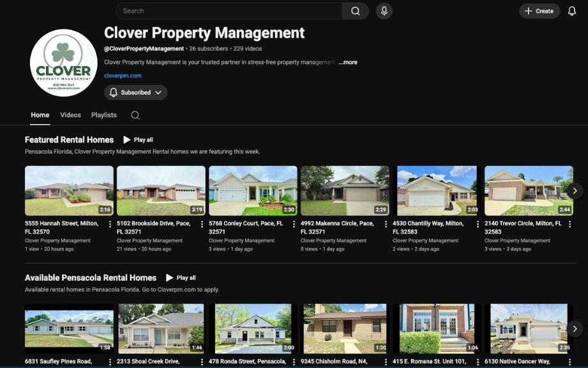Viewport: 588px width, 368px height.
Task: Open the Clover Property Management channel avatar
Action: click(63, 63)
